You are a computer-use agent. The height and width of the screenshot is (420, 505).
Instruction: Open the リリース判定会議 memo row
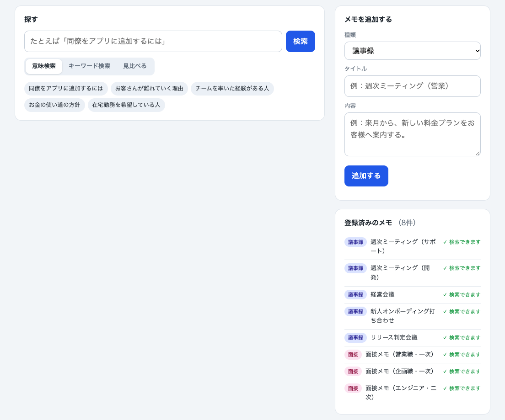pyautogui.click(x=412, y=338)
